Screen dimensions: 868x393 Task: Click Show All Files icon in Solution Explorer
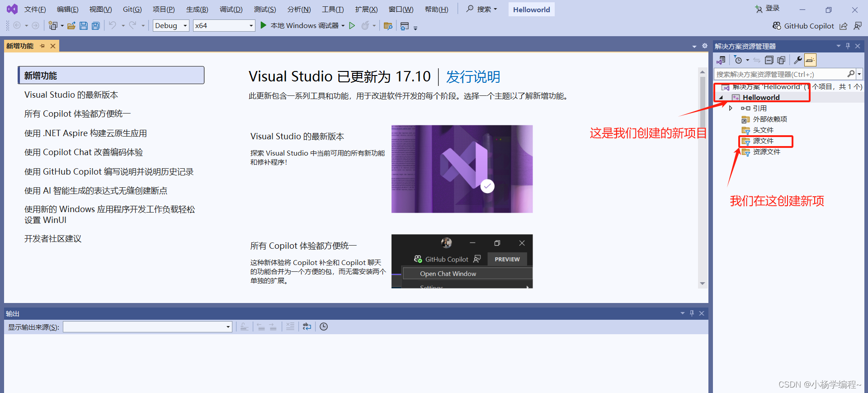781,60
